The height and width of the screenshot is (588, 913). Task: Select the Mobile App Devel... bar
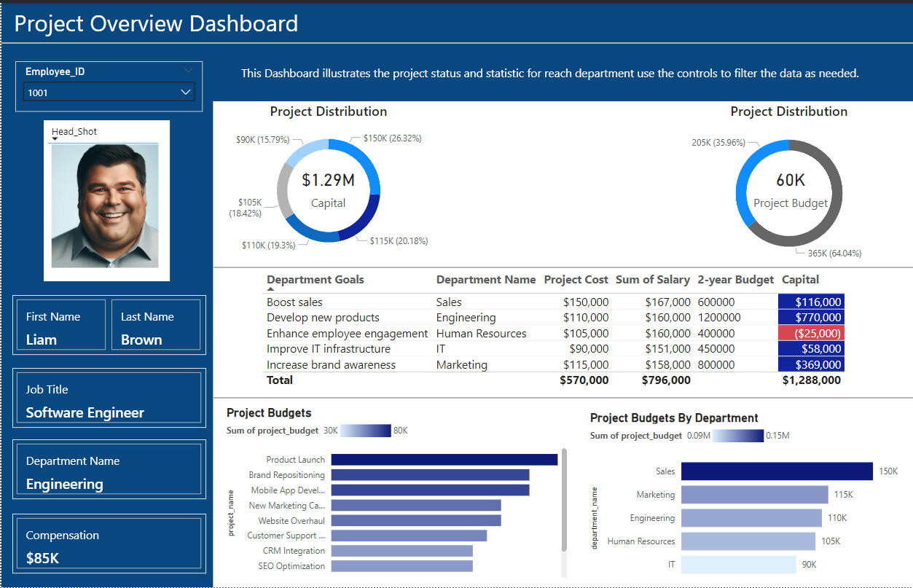[430, 490]
